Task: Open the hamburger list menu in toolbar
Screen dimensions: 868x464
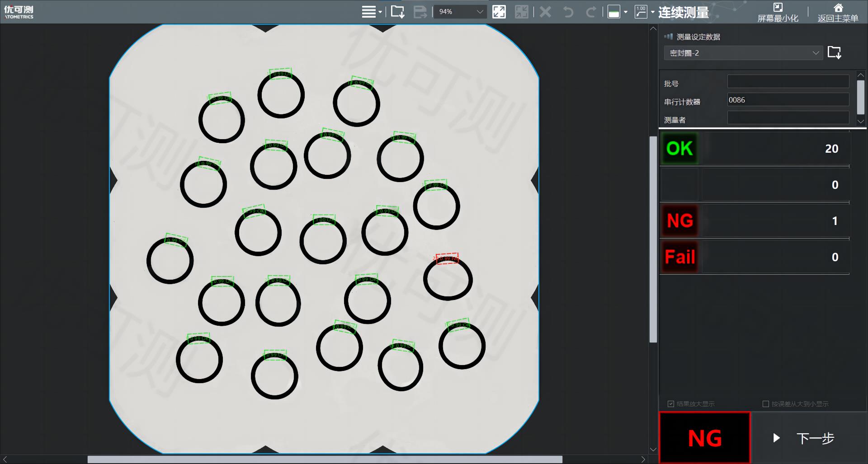Action: [369, 12]
